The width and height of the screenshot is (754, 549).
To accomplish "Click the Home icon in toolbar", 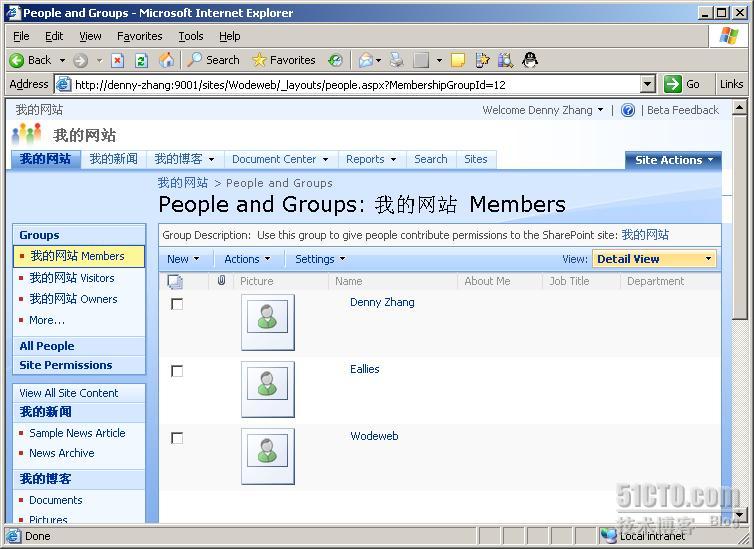I will click(167, 60).
